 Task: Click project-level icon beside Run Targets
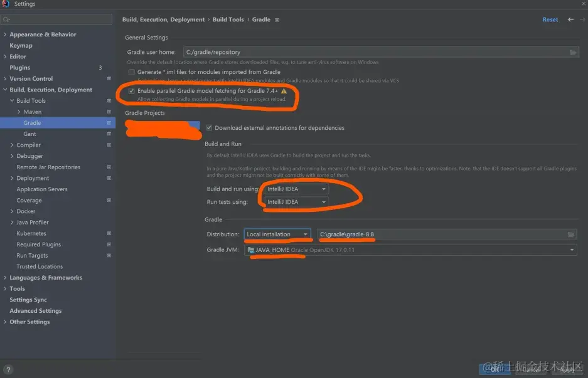pyautogui.click(x=109, y=256)
